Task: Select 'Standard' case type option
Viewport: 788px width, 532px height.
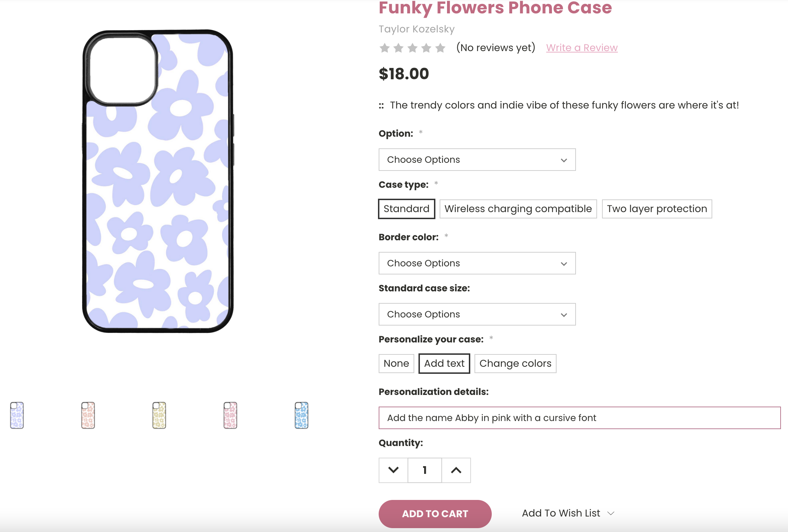Action: [407, 209]
